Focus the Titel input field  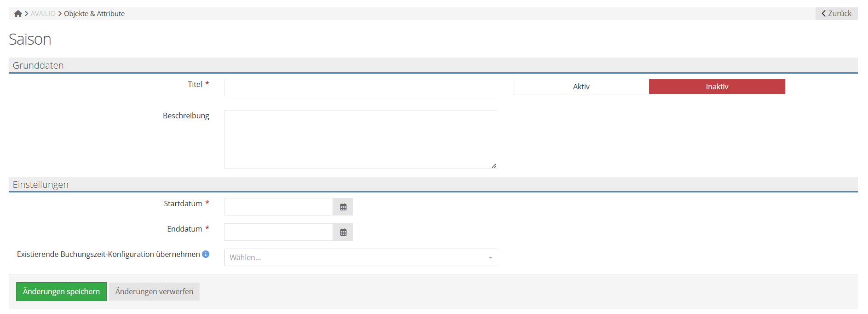click(361, 87)
